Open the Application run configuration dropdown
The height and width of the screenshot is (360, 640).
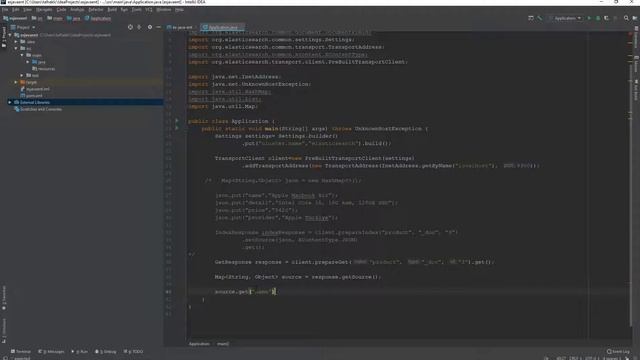click(565, 18)
